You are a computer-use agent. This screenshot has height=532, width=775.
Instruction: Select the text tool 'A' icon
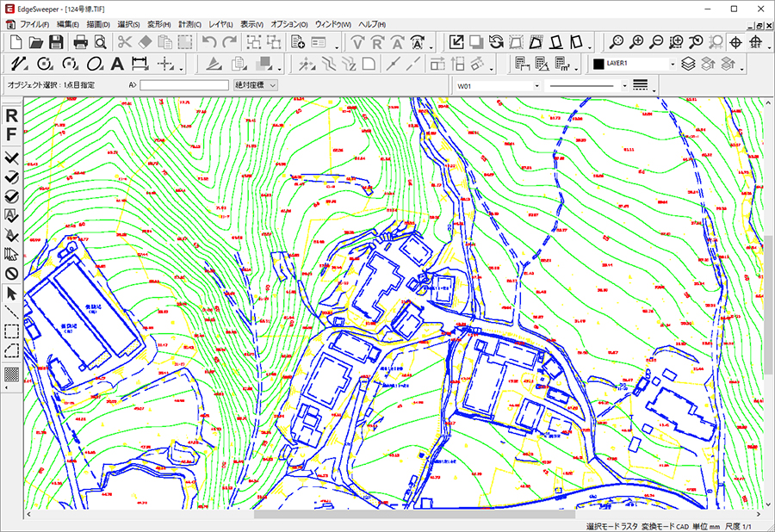click(x=118, y=64)
